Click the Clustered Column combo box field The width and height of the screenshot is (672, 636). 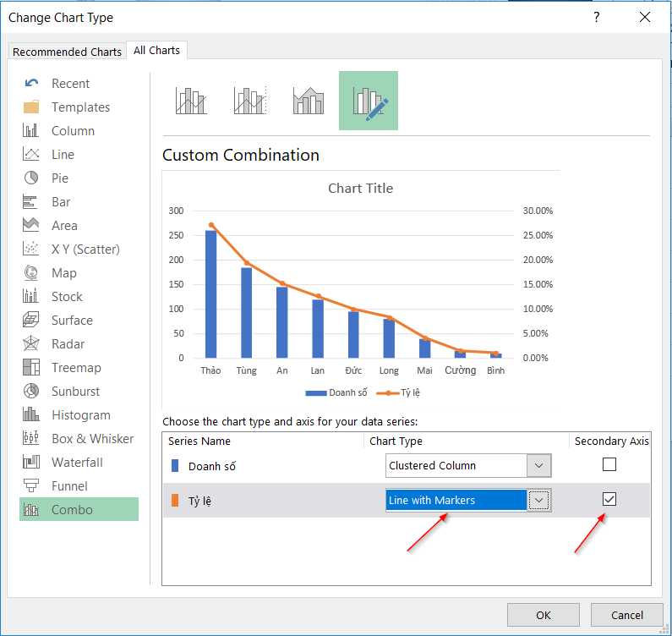(x=468, y=466)
